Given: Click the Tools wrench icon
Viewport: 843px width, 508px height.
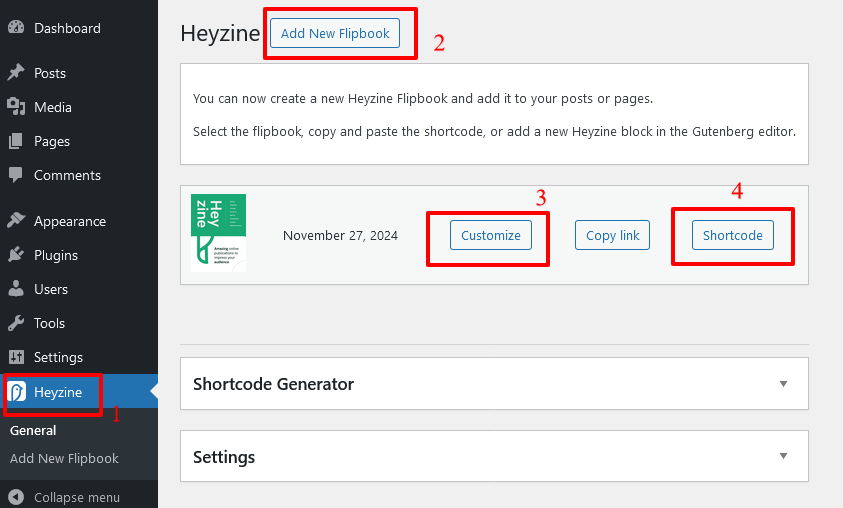Looking at the screenshot, I should tap(16, 323).
